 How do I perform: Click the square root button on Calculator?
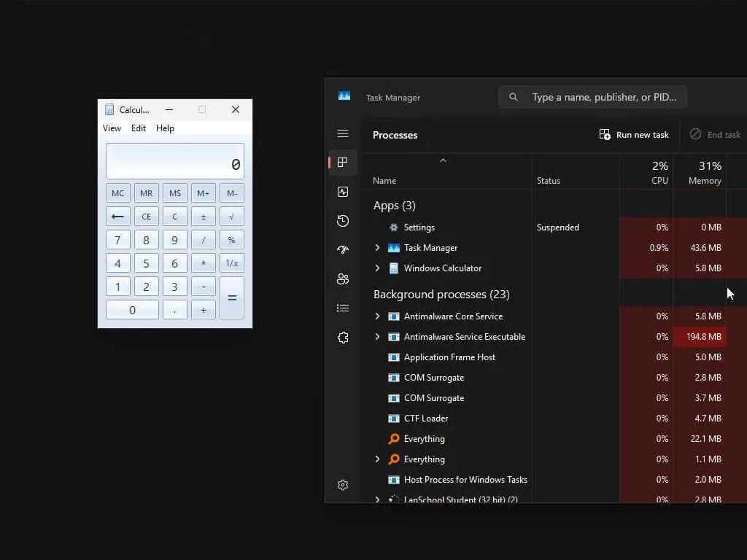[231, 217]
